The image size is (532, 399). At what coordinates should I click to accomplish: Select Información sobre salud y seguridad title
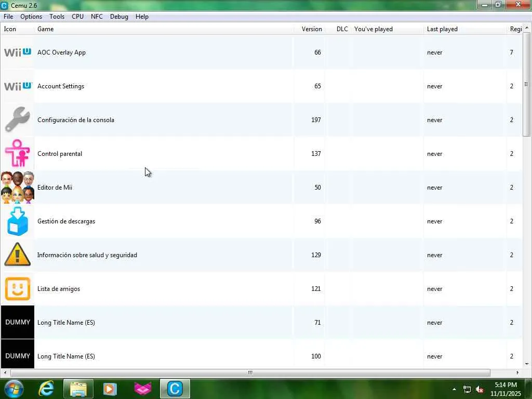(87, 255)
